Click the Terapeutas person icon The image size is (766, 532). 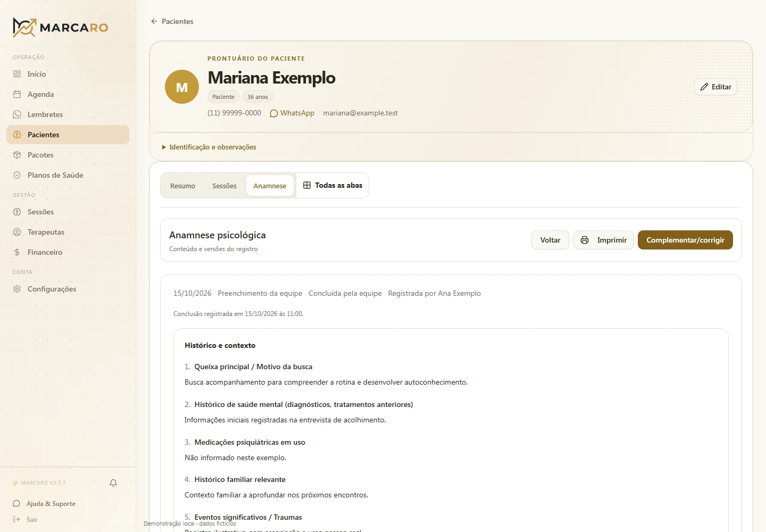click(x=17, y=232)
